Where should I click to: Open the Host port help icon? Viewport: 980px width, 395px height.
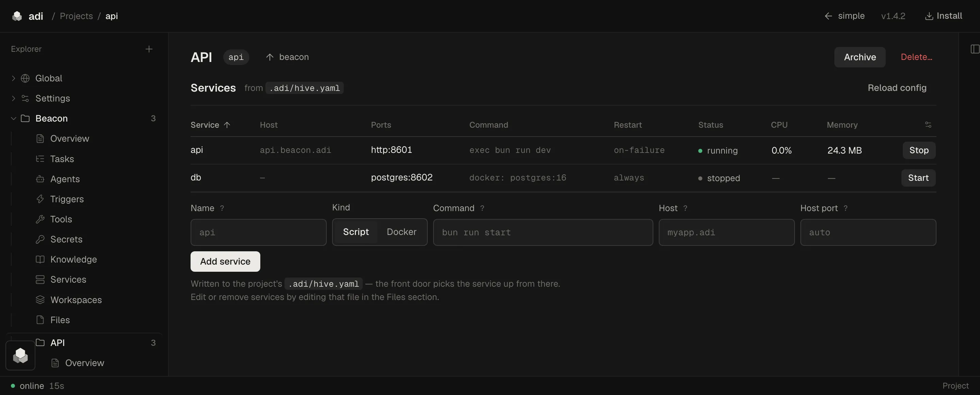pyautogui.click(x=845, y=208)
